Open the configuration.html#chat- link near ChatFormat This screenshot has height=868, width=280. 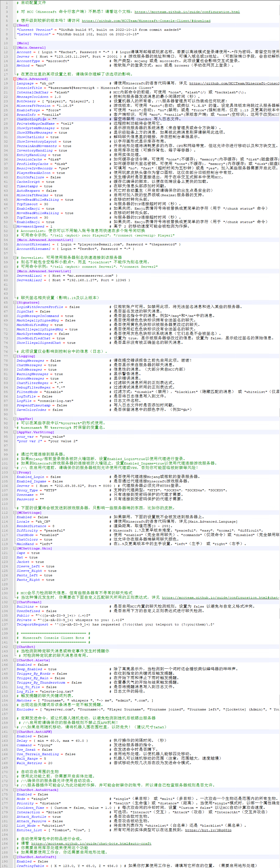click(221, 597)
